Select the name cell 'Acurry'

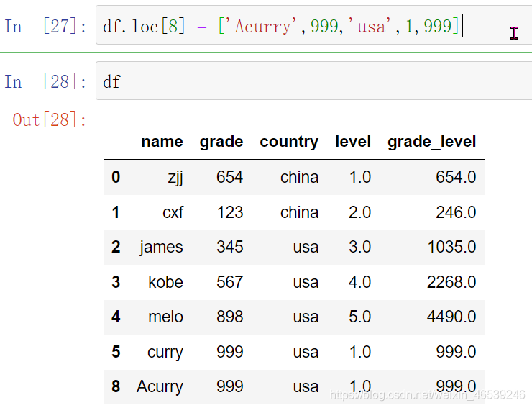click(x=160, y=387)
